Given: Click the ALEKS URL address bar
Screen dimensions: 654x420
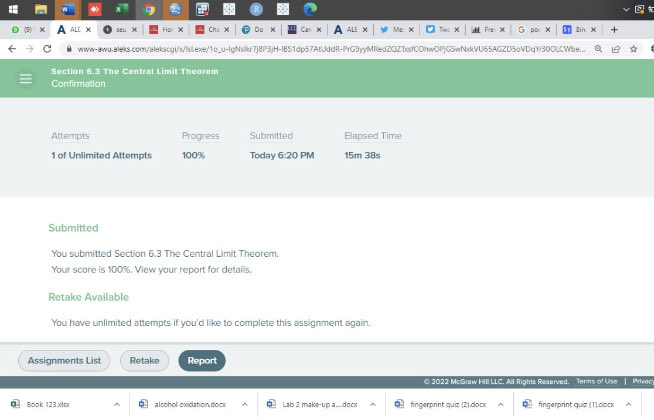Looking at the screenshot, I should 332,49.
